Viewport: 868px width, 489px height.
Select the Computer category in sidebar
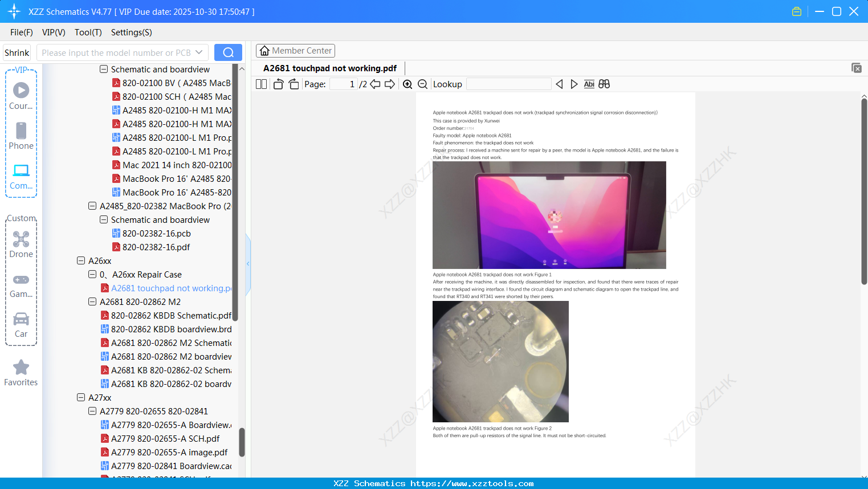pos(21,176)
